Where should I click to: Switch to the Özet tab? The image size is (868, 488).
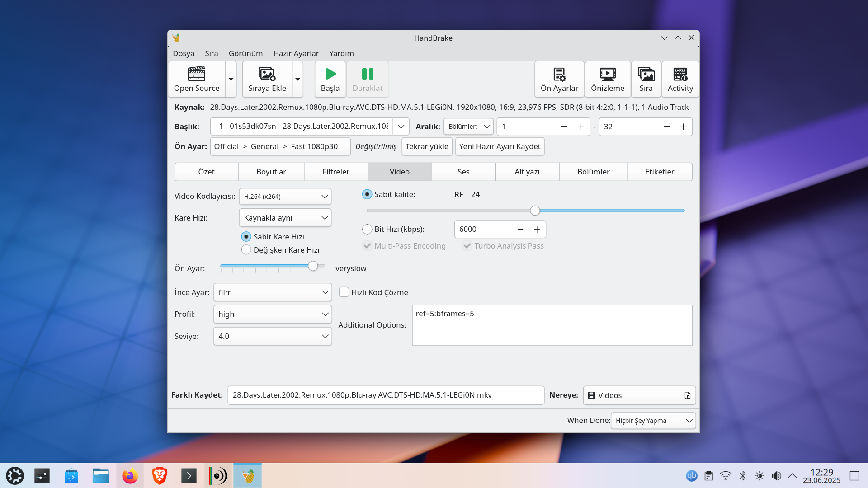click(x=207, y=172)
